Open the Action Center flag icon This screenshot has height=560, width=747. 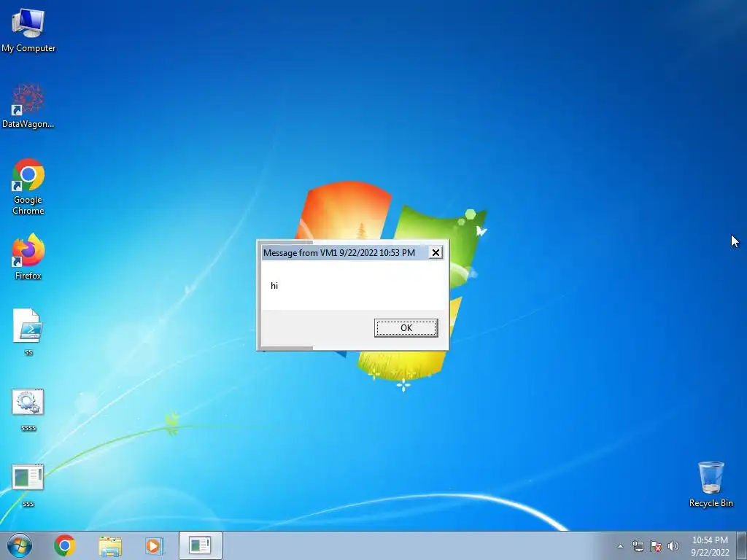pos(656,546)
